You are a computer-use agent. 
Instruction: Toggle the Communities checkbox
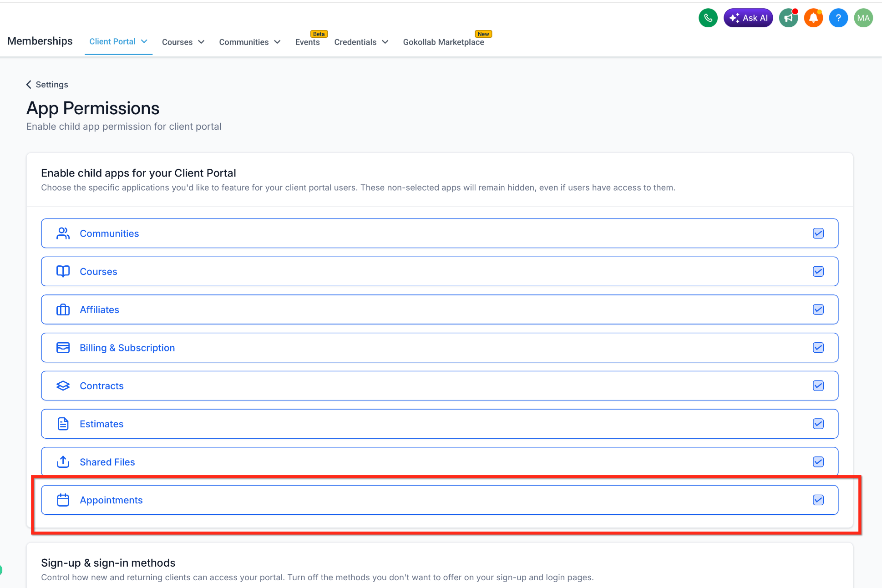818,233
